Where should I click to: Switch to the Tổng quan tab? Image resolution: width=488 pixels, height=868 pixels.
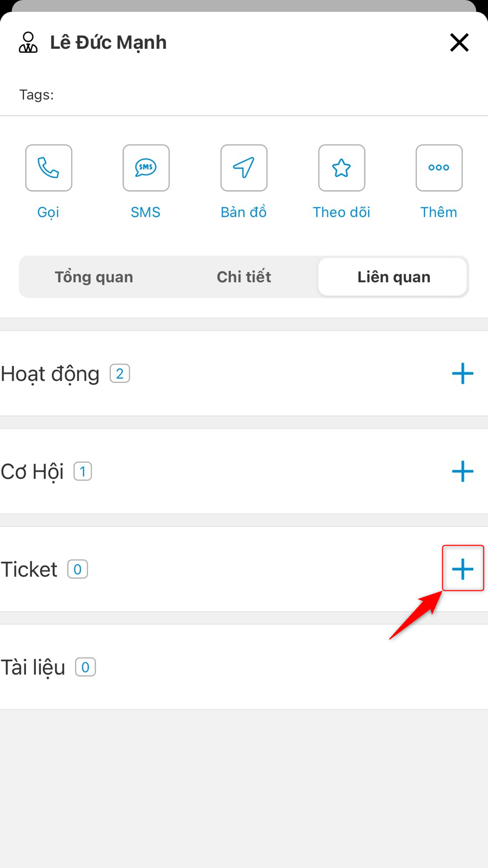[94, 277]
